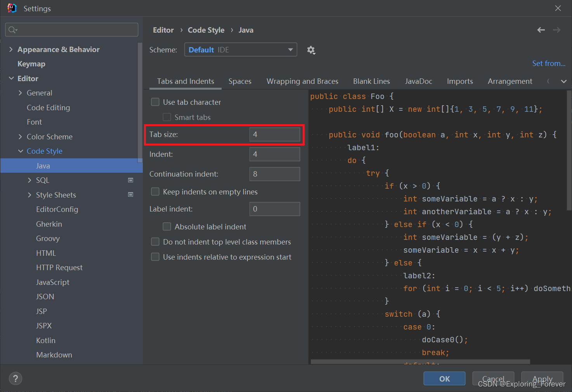Image resolution: width=572 pixels, height=392 pixels.
Task: Collapse the Code Style node
Action: click(20, 151)
